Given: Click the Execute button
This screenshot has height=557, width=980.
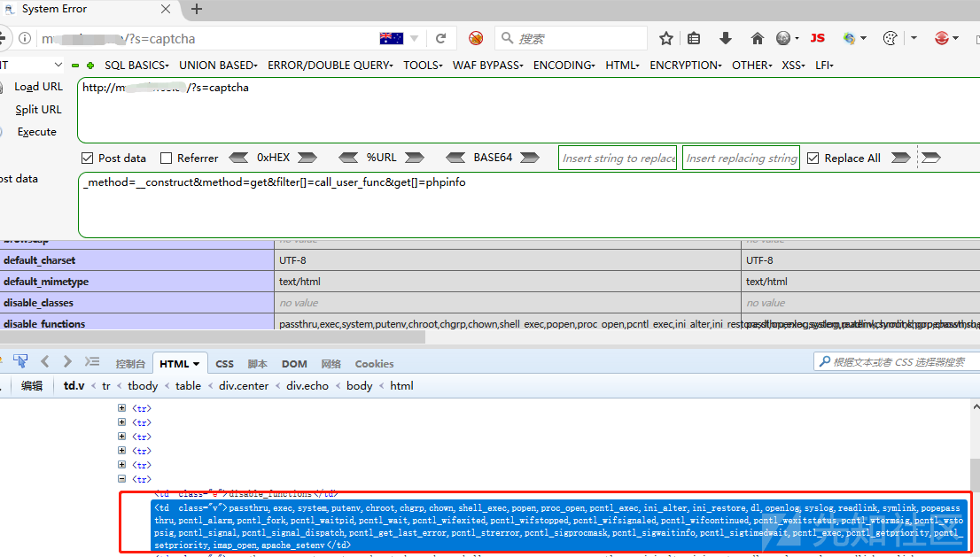Looking at the screenshot, I should pyautogui.click(x=37, y=132).
